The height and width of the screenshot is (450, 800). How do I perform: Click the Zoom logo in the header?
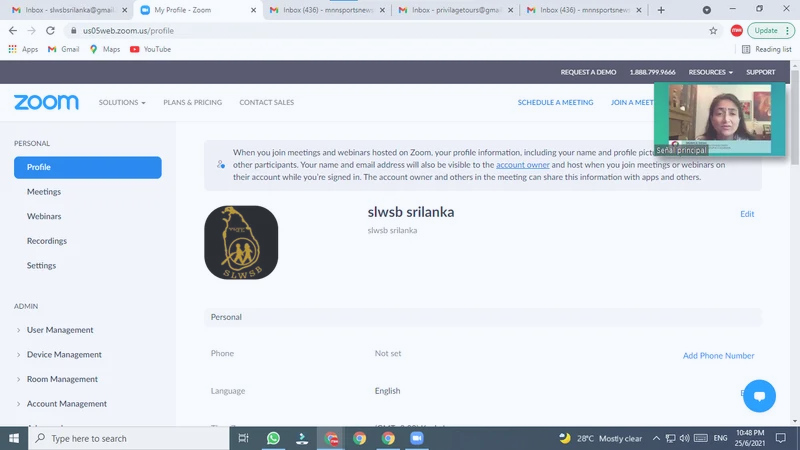coord(45,102)
